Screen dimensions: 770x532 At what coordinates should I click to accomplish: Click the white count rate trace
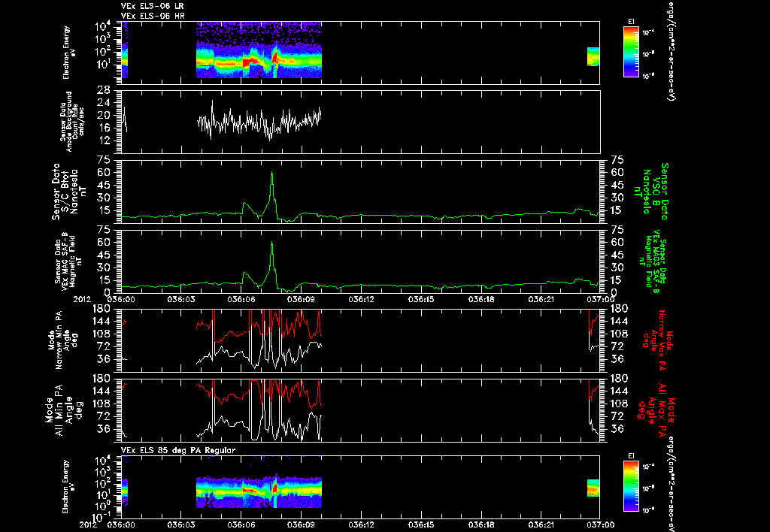[x=259, y=120]
